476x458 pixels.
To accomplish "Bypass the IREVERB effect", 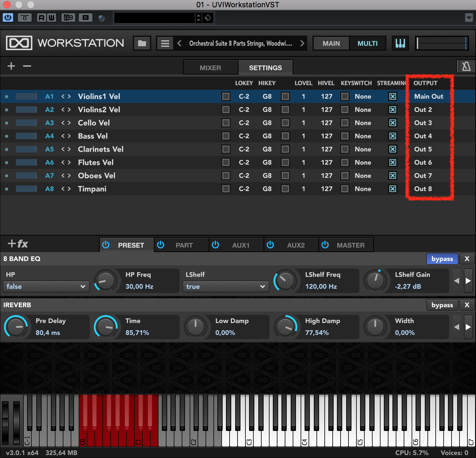I will click(442, 305).
